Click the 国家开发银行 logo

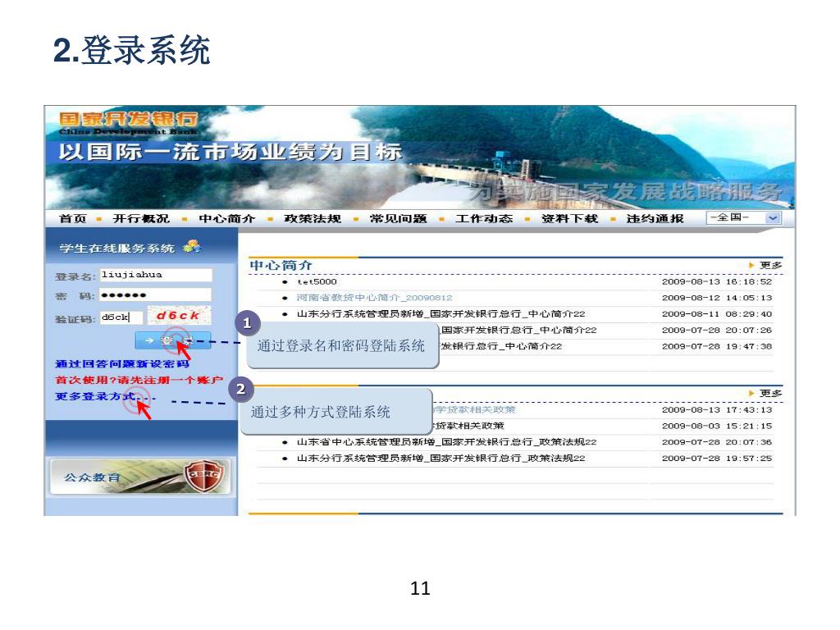(x=129, y=123)
